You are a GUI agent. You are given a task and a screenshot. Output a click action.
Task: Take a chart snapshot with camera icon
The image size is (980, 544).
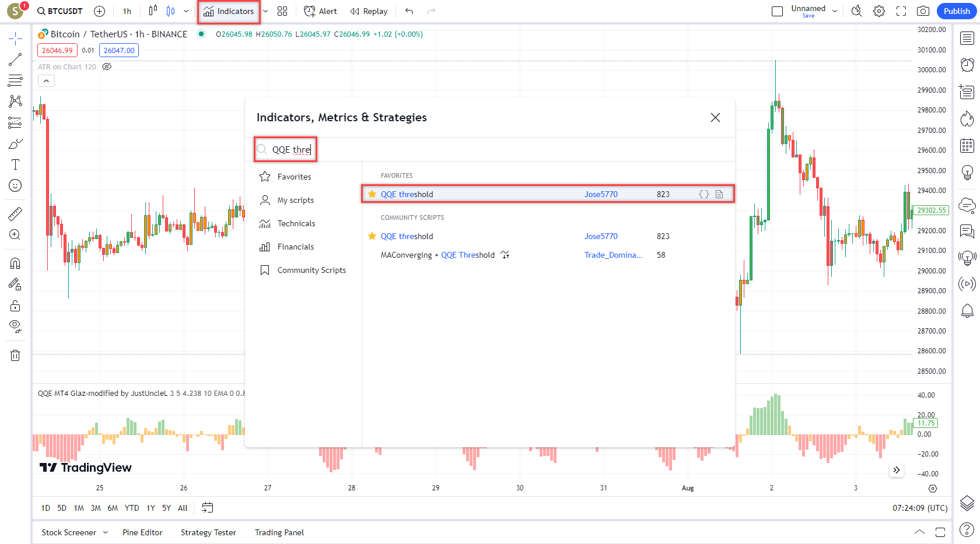(x=923, y=11)
